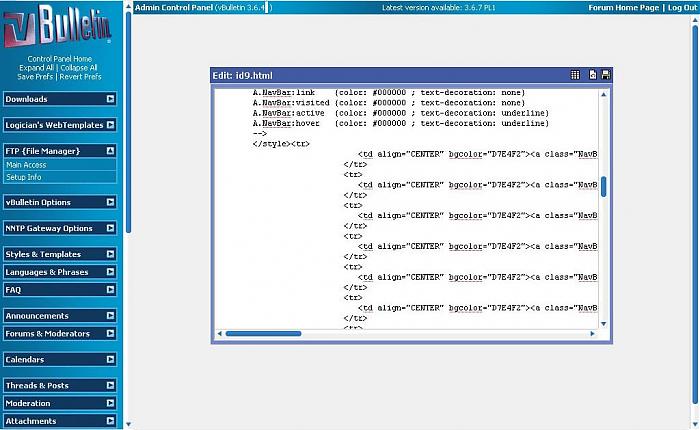Collapse the FTP {File Manager} section

coord(110,151)
